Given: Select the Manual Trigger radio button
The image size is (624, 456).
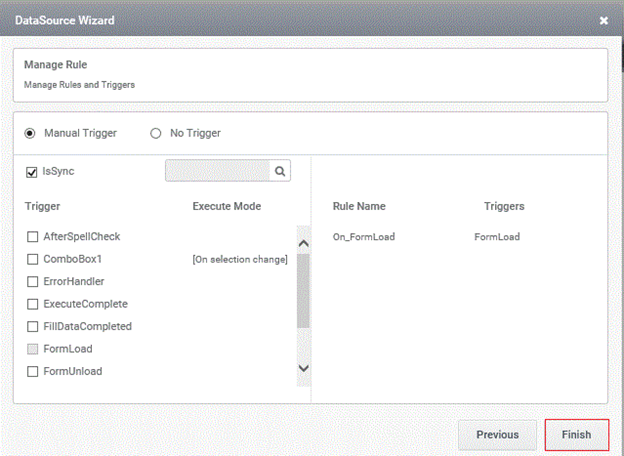Looking at the screenshot, I should tap(30, 133).
